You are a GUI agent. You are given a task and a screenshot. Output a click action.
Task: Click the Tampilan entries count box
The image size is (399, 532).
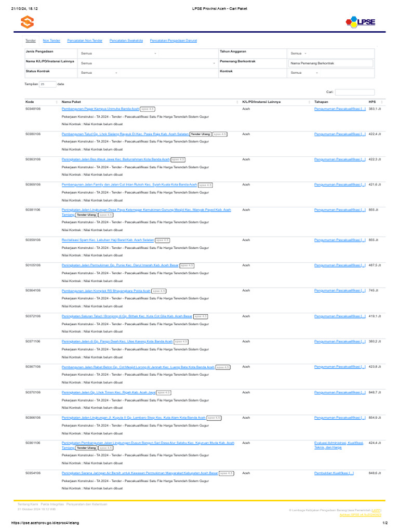tap(47, 84)
